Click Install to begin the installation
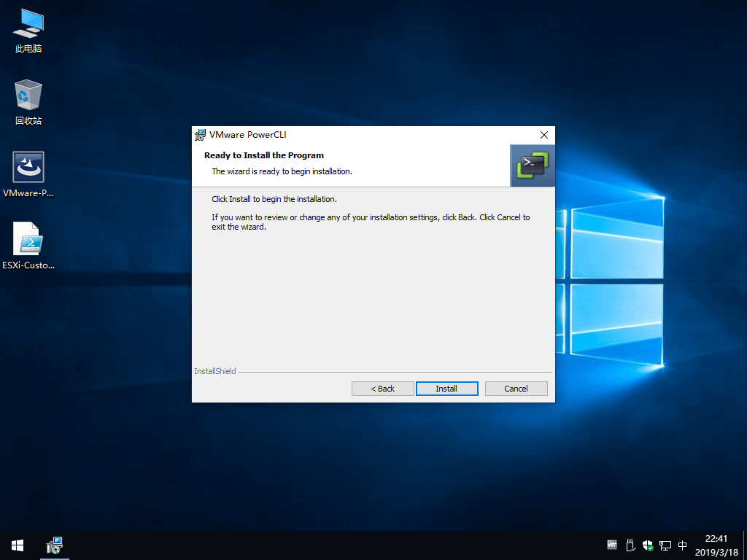 click(x=446, y=389)
